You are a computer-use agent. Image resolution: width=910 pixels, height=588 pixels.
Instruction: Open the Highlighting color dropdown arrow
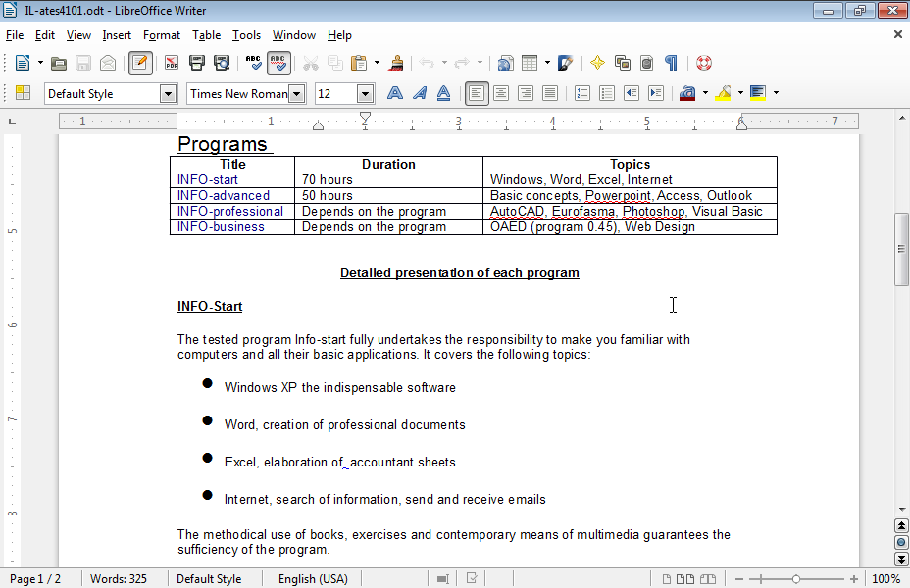740,93
